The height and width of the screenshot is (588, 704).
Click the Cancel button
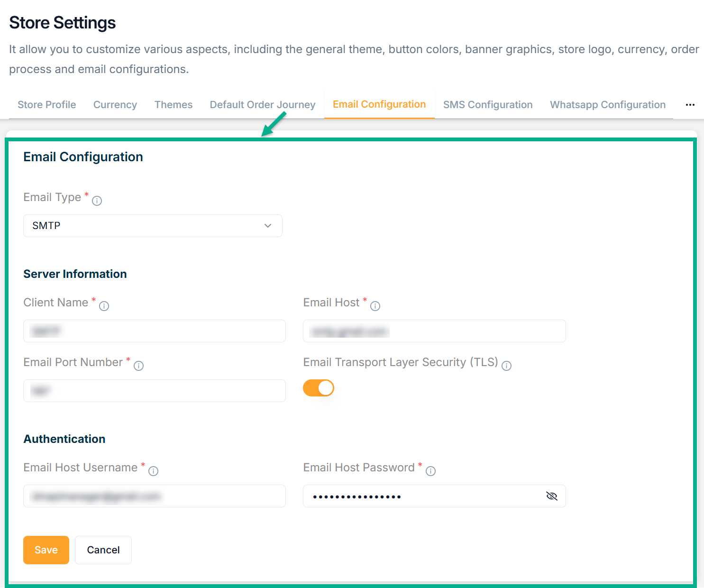coord(103,550)
